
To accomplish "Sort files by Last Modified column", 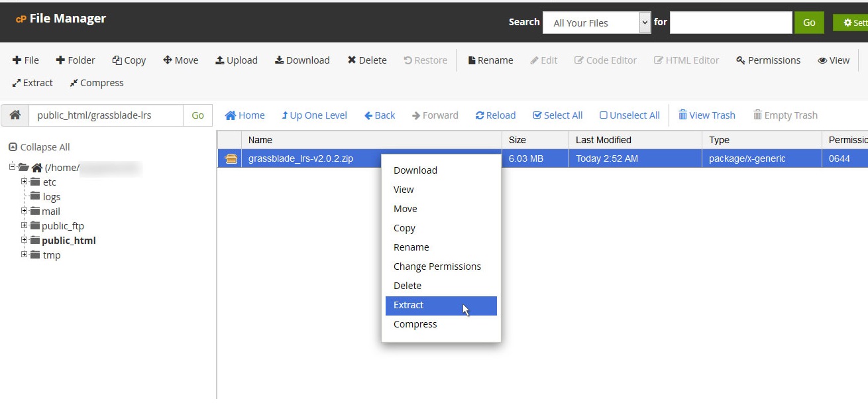I will 603,140.
